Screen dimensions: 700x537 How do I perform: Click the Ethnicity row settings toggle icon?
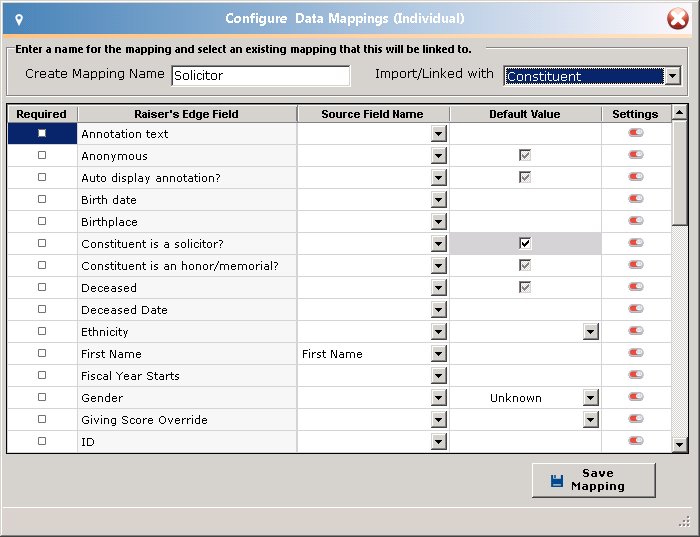tap(636, 331)
